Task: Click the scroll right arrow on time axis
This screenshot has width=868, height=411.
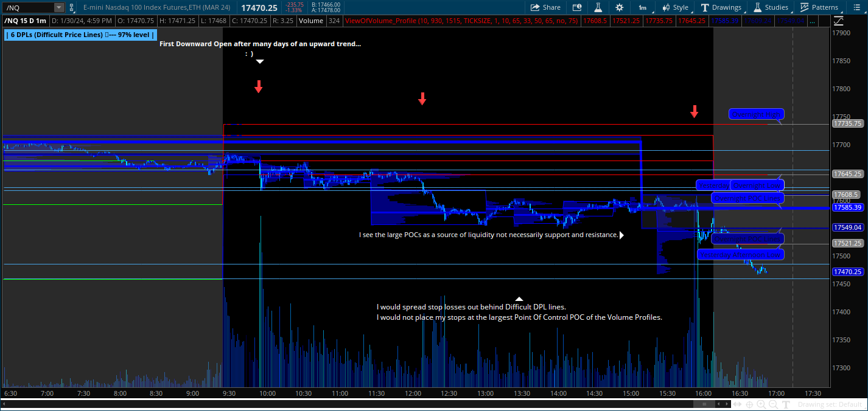Action: point(727,404)
